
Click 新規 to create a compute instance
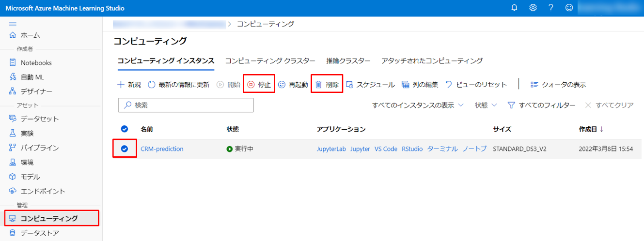click(129, 85)
